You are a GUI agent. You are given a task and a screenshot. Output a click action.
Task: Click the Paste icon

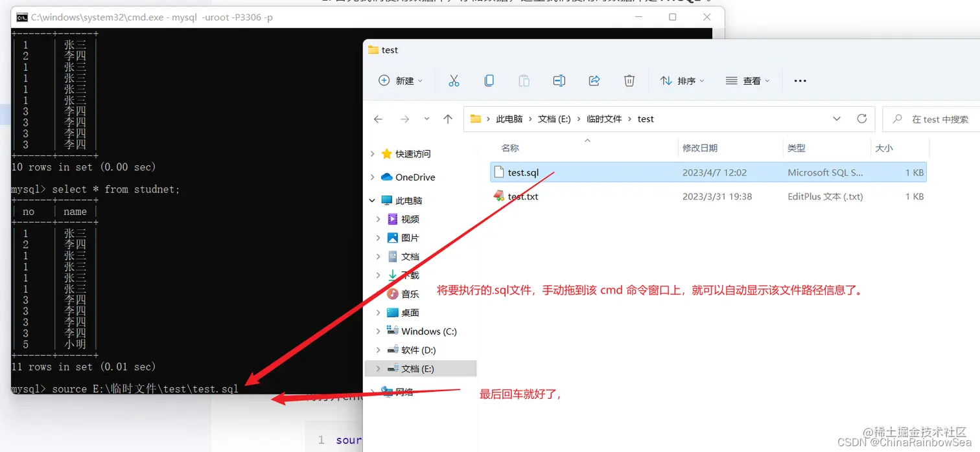coord(523,80)
